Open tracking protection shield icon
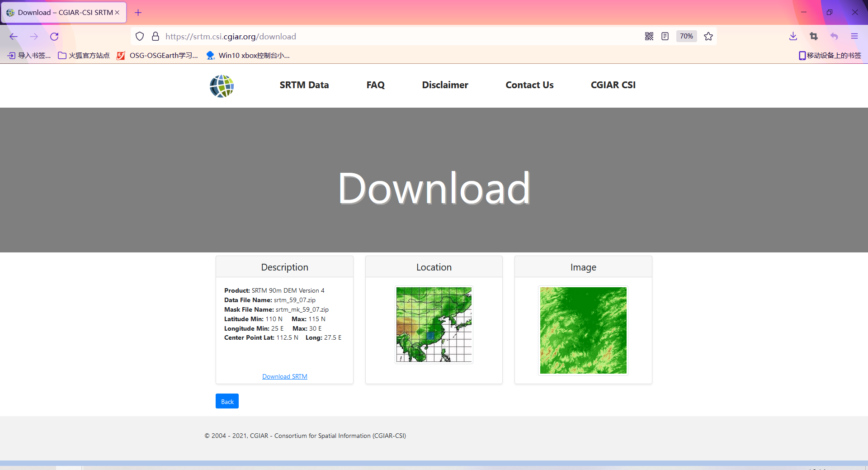868x470 pixels. (x=140, y=36)
